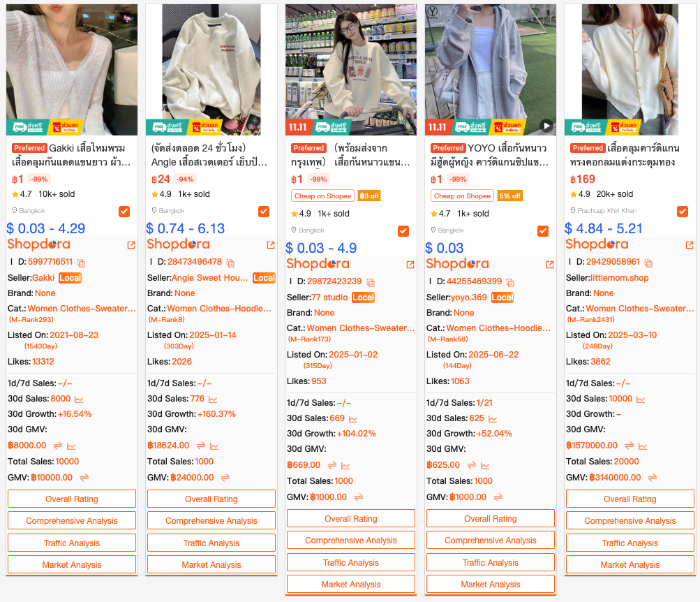This screenshot has height=602, width=700.
Task: Open Traffic Analysis for Angle sweater
Action: [x=211, y=543]
